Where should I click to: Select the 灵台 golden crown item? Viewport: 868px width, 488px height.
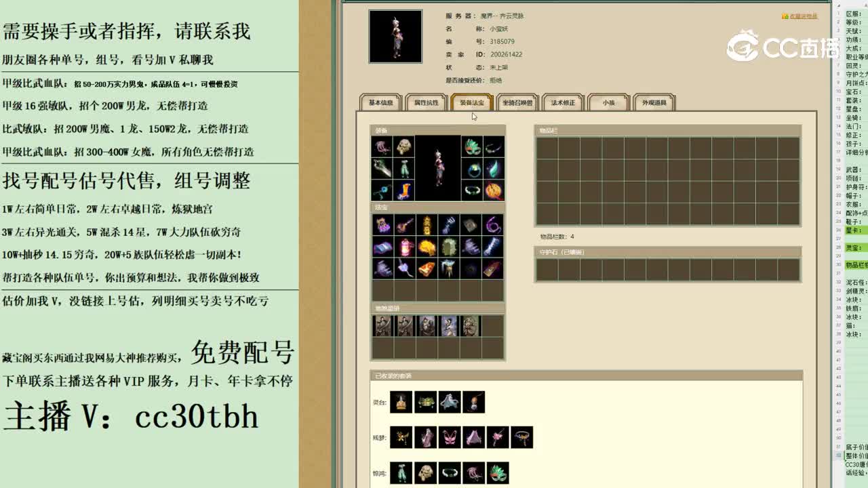401,402
